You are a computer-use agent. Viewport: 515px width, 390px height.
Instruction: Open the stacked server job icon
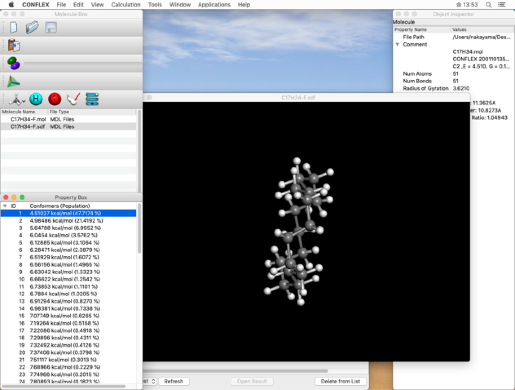(x=92, y=99)
